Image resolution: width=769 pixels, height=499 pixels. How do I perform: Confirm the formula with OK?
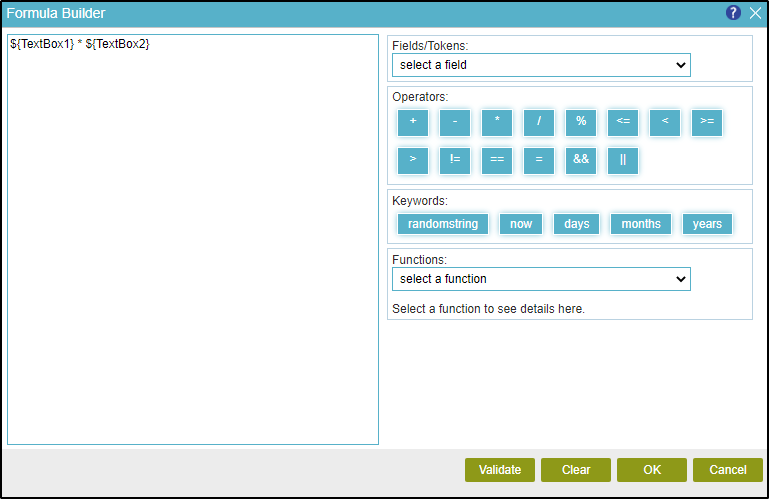pyautogui.click(x=652, y=470)
